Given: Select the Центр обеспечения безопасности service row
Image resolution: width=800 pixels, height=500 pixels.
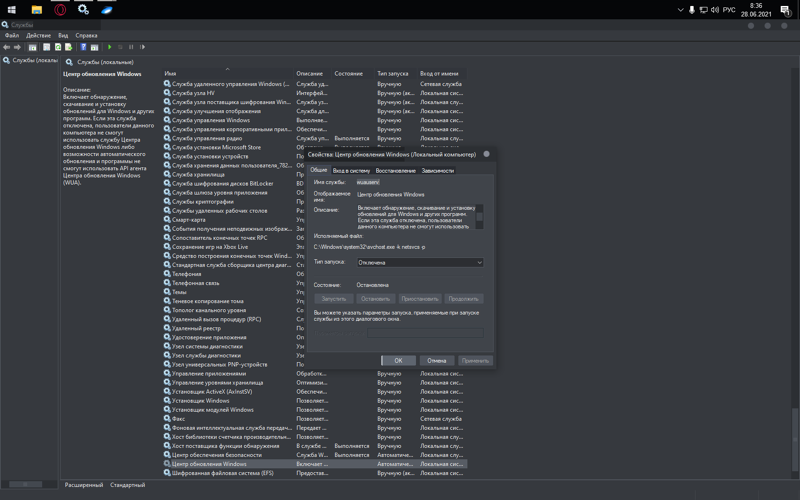Looking at the screenshot, I should (x=314, y=455).
